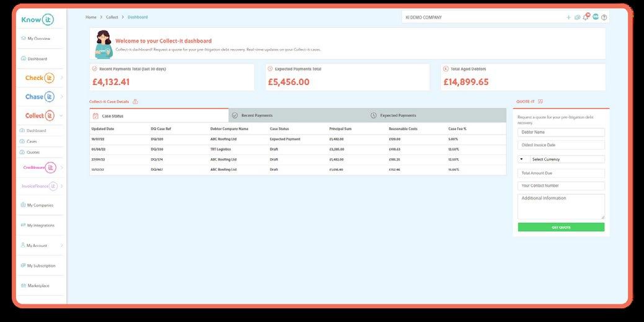
Task: Click the Principal Sum column header
Action: pos(341,129)
